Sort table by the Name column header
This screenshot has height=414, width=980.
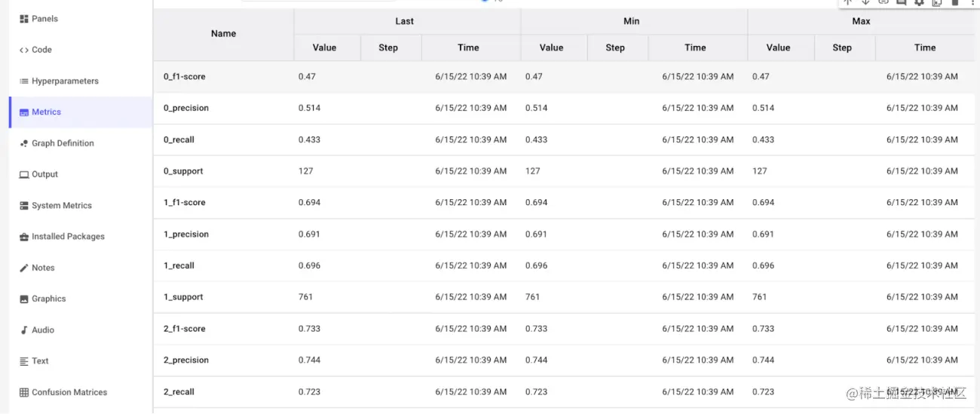pos(223,34)
